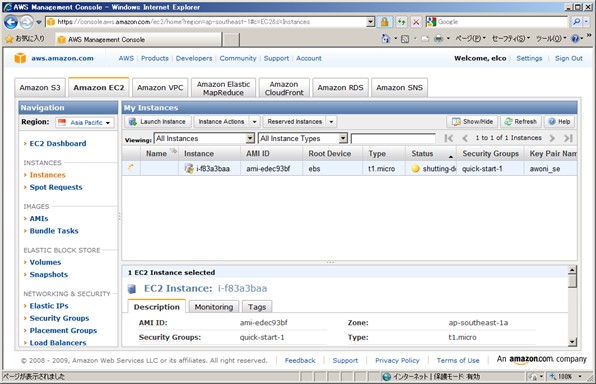Viewport: 596px width, 384px height.
Task: Open the セーフティ(S) menu
Action: pos(510,38)
